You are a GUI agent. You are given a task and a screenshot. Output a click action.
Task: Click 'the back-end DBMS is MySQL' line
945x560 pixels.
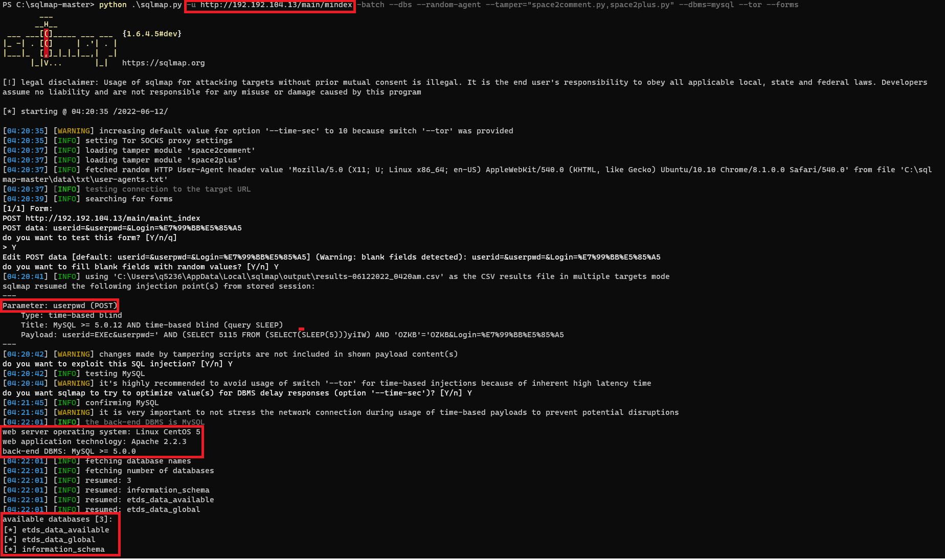pyautogui.click(x=103, y=422)
